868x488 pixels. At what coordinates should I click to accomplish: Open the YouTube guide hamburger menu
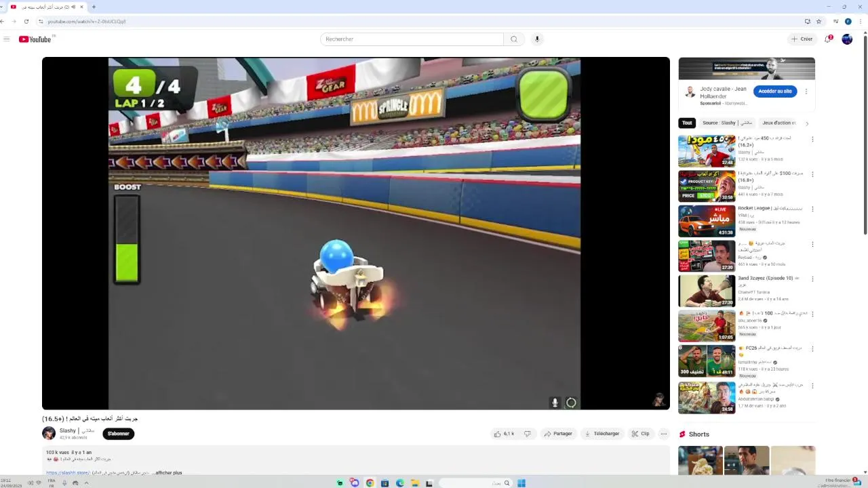click(x=7, y=39)
